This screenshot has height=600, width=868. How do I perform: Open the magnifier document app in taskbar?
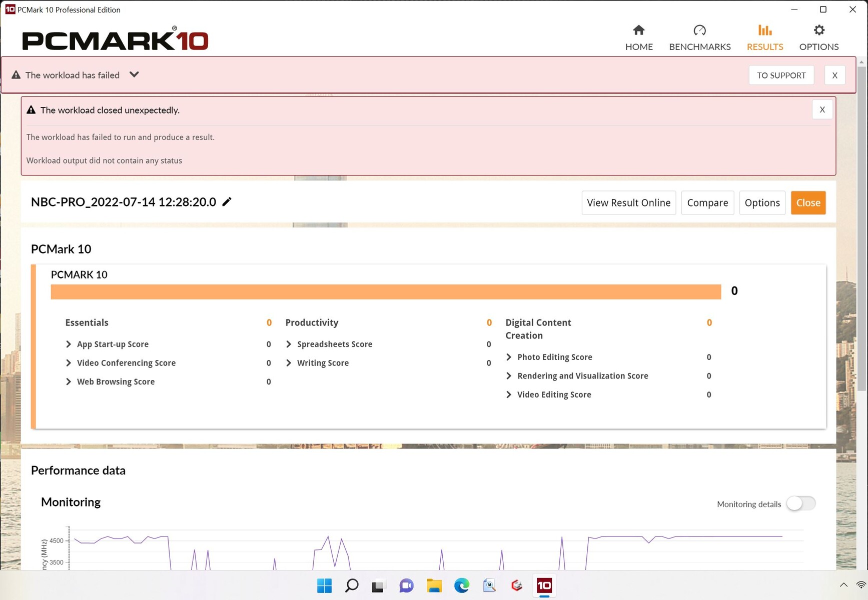point(489,585)
